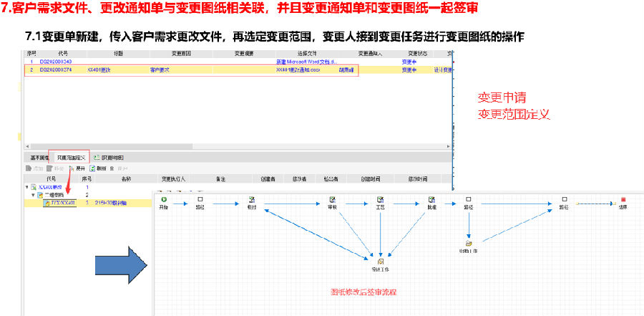This screenshot has height=316, width=644.
Task: Collapse the XX401更改 tree root arrow
Action: coord(27,187)
